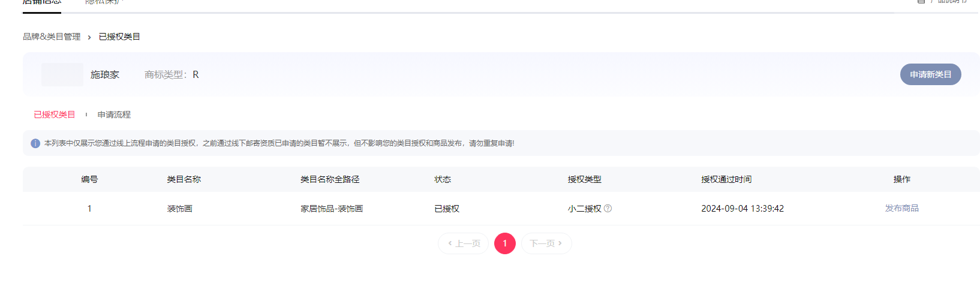Click the 家居饰品-装饰画 full path cell
This screenshot has height=301, width=980.
tap(332, 209)
